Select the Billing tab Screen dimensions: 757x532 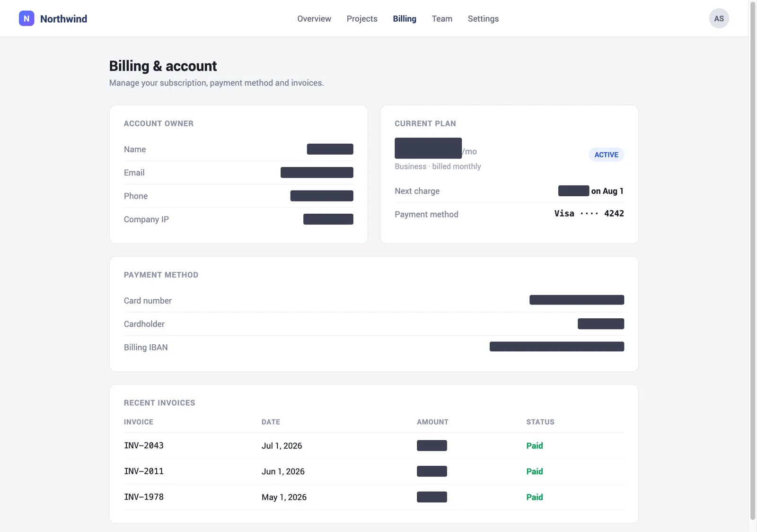click(x=405, y=19)
